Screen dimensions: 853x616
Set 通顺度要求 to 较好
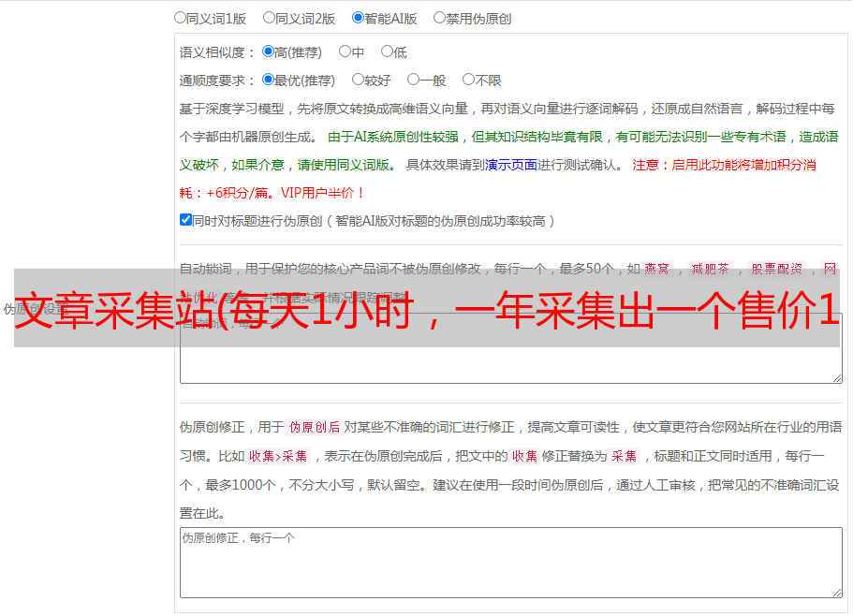pyautogui.click(x=358, y=80)
